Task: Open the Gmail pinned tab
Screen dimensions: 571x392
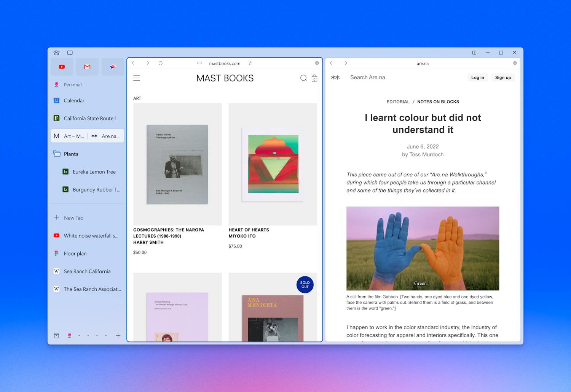Action: coord(87,67)
